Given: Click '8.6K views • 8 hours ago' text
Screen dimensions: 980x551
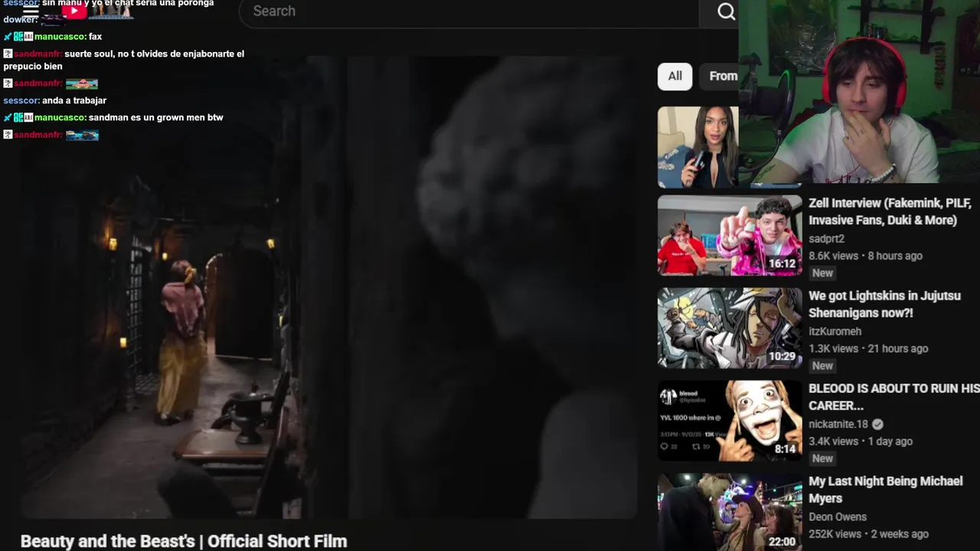Looking at the screenshot, I should click(x=865, y=256).
